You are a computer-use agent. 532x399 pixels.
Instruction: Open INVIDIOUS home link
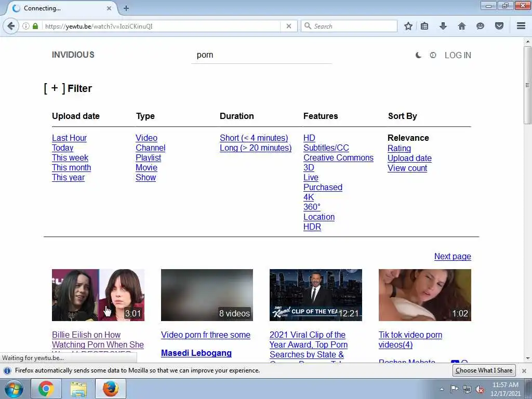73,55
